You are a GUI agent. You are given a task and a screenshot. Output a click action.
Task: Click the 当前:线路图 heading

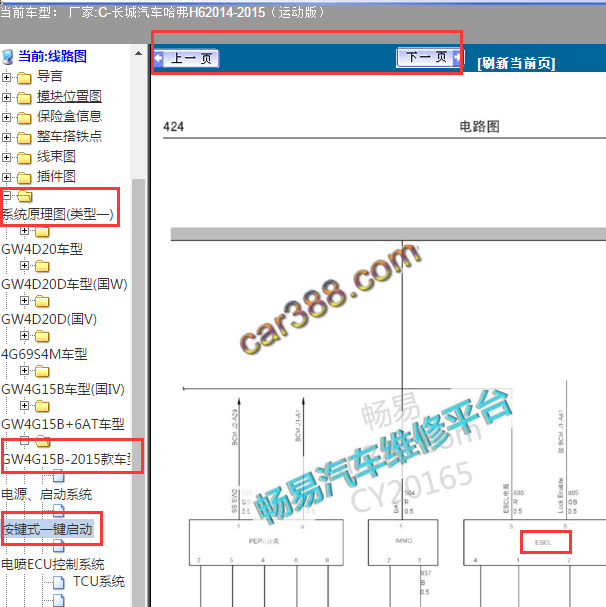point(52,57)
